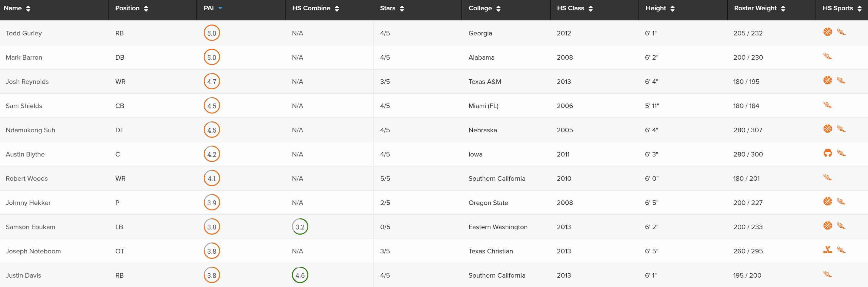Viewport: 868px width, 287px height.
Task: Click track icon in Josh Reynolds row
Action: click(841, 81)
